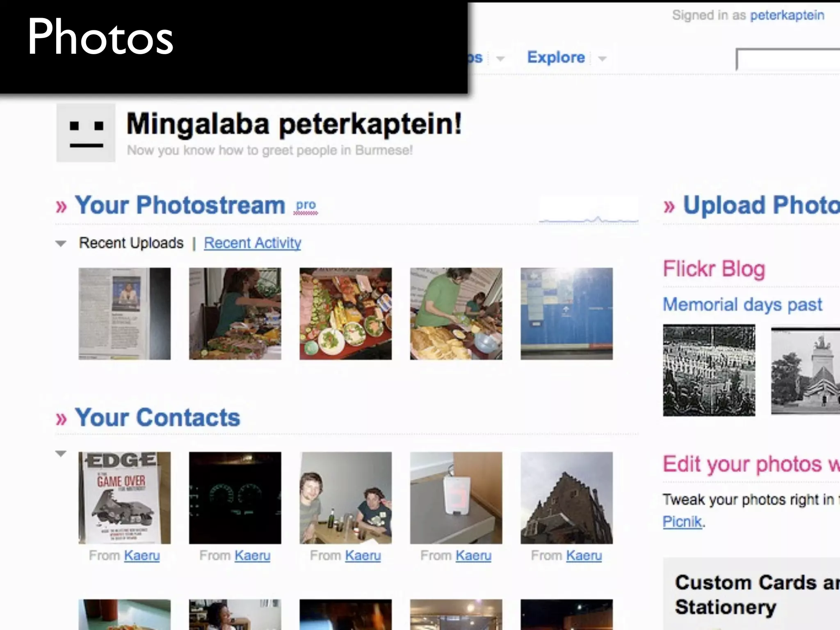Open the food platter photo thumbnail
This screenshot has height=630, width=840.
click(x=345, y=314)
